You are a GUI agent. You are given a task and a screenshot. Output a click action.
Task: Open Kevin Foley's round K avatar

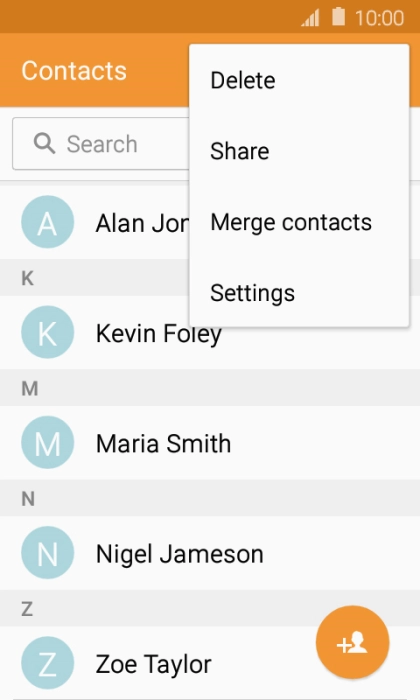tap(47, 332)
